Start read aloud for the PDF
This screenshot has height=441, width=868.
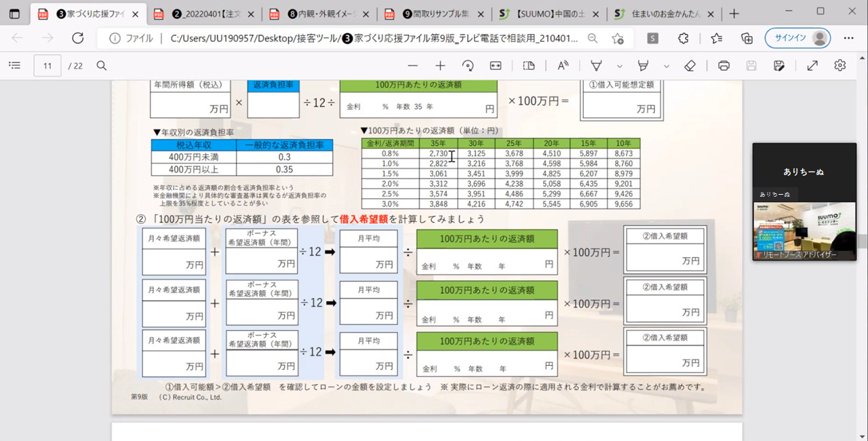coord(563,66)
